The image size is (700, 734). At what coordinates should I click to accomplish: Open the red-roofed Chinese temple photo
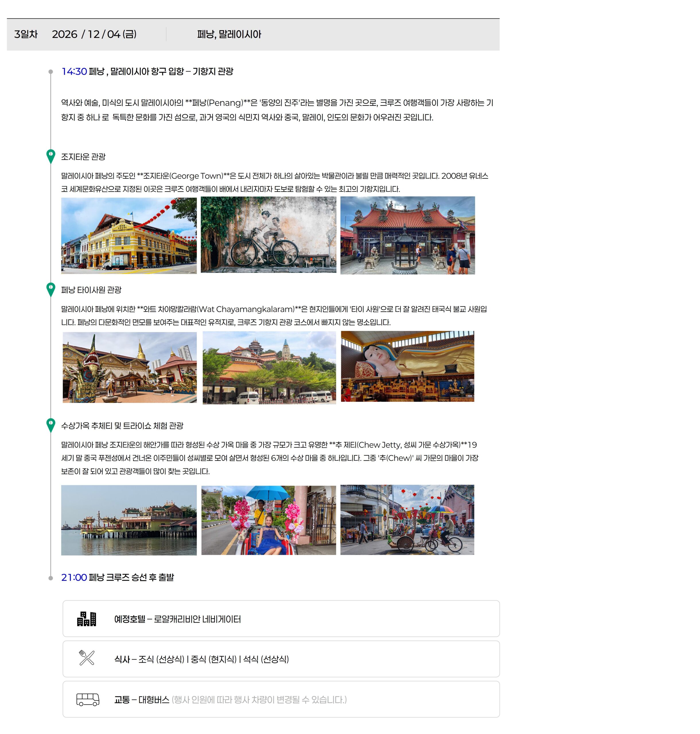407,236
